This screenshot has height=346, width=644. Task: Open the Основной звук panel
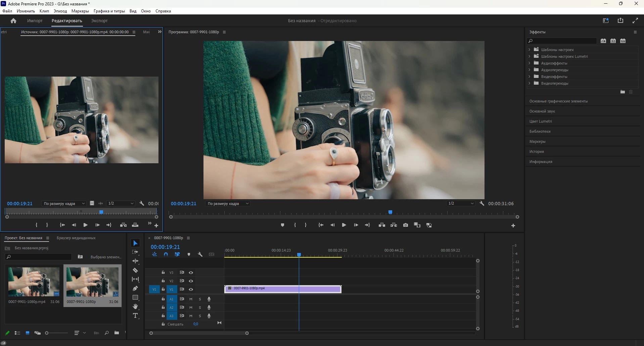(542, 111)
